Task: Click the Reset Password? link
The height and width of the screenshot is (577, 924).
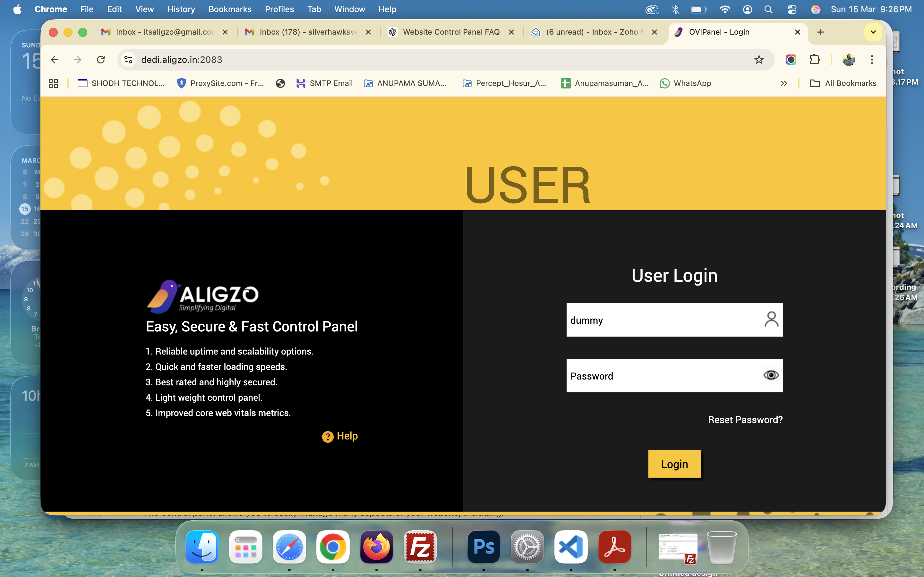Action: point(745,420)
